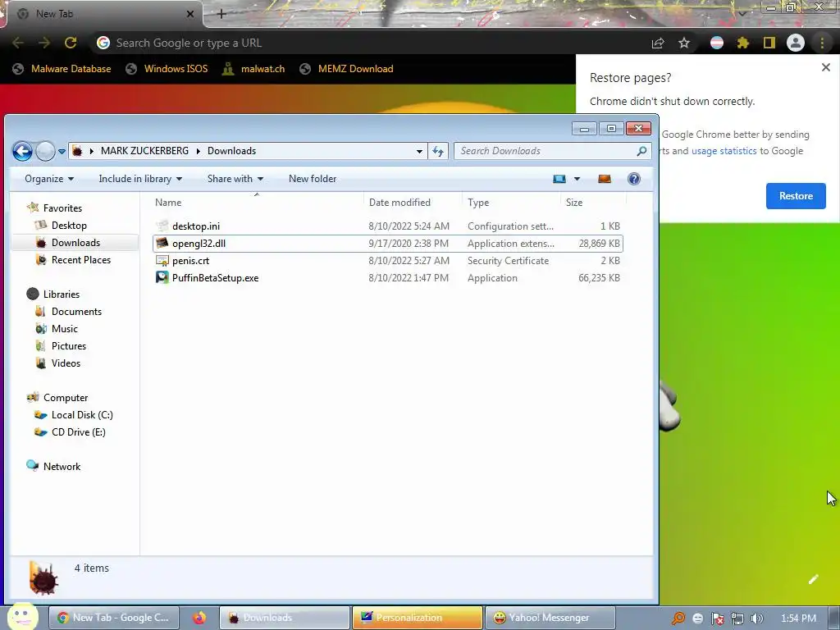Select Favorites in the navigation pane
The image size is (840, 630).
62,208
